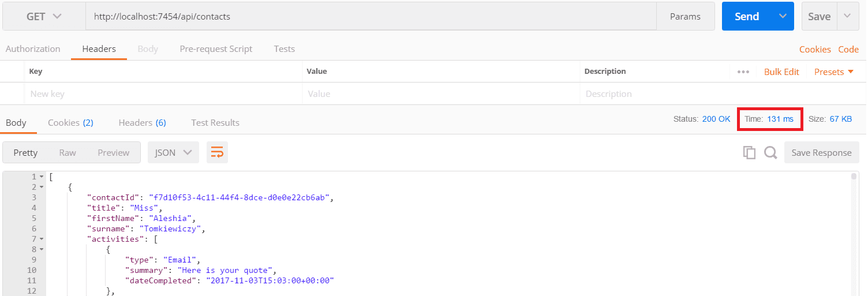
Task: Select the Raw response view
Action: point(68,152)
